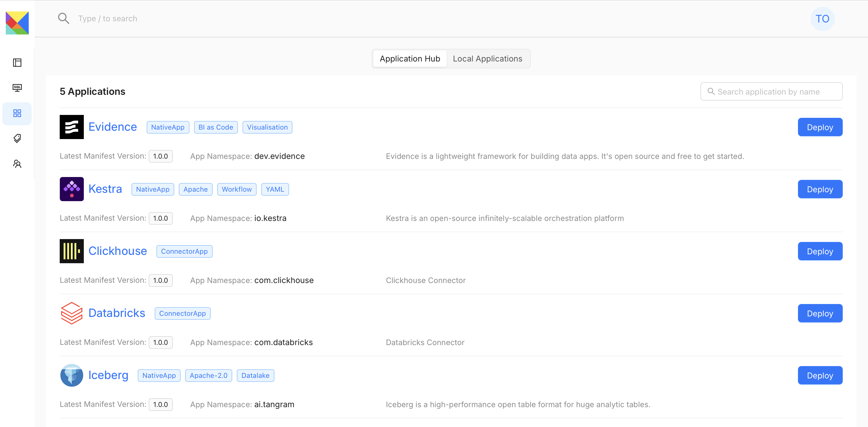Click the colorful app logo in the sidebar
This screenshot has height=427, width=868.
(17, 23)
